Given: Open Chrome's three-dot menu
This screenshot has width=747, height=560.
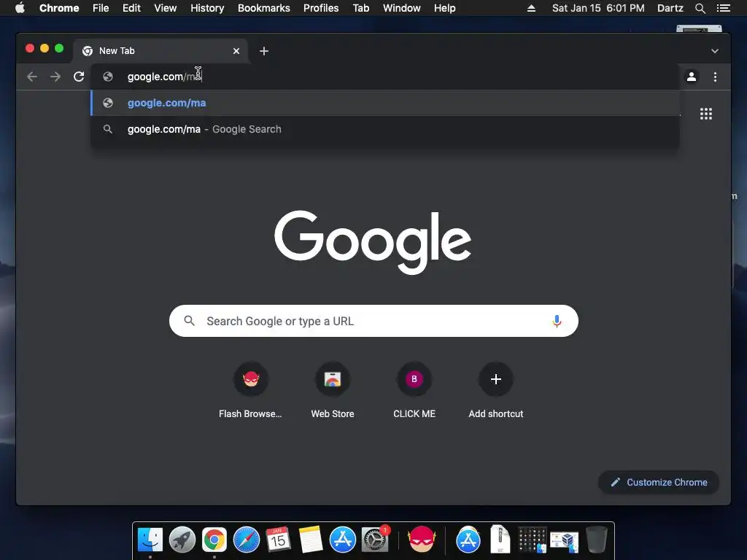Looking at the screenshot, I should 715,77.
